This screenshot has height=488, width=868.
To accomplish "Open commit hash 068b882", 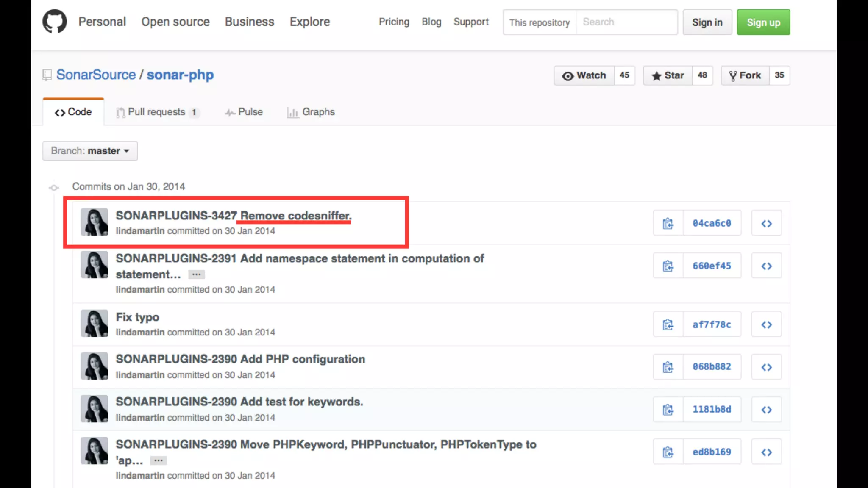I will click(x=712, y=367).
